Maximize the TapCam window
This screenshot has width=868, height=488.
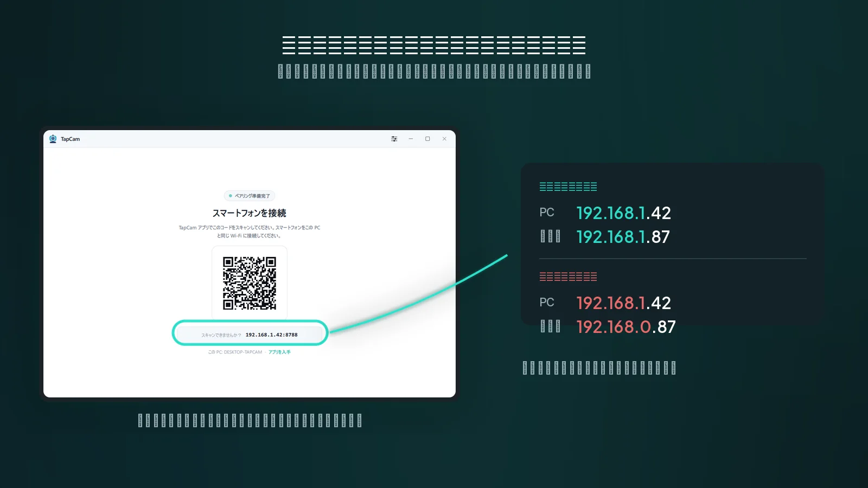pyautogui.click(x=427, y=139)
